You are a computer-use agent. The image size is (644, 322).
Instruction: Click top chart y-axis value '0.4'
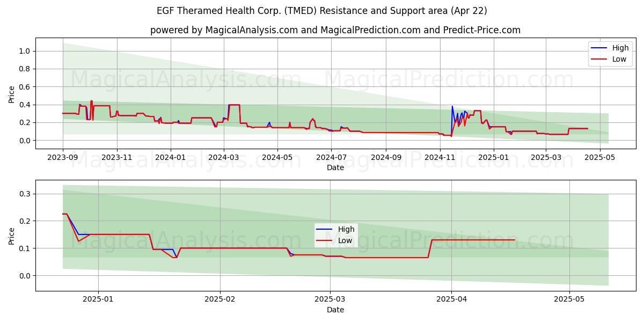[26, 105]
